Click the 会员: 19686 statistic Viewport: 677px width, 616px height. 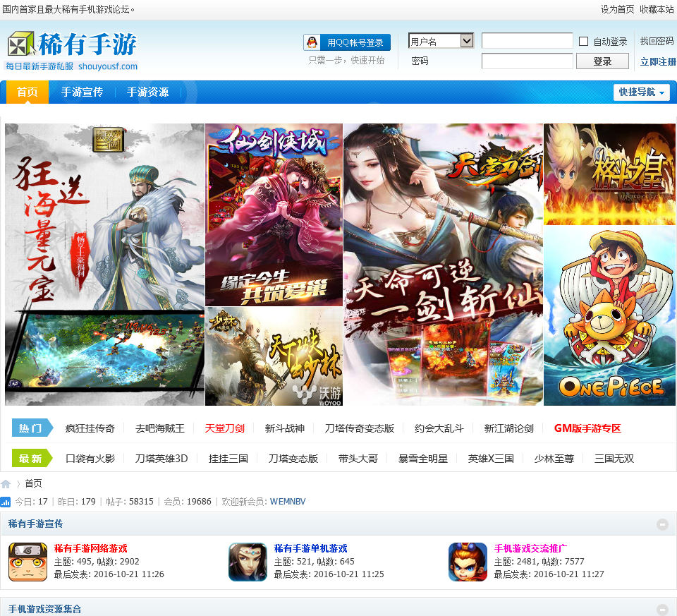point(188,502)
